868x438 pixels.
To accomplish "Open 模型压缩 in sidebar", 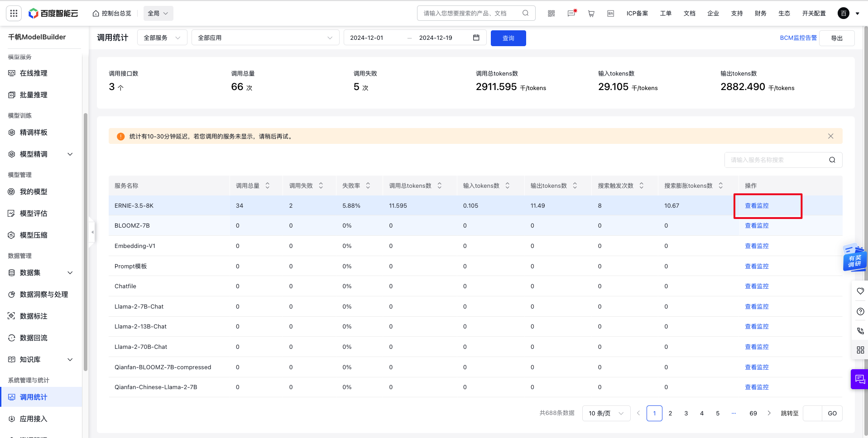I will point(34,235).
